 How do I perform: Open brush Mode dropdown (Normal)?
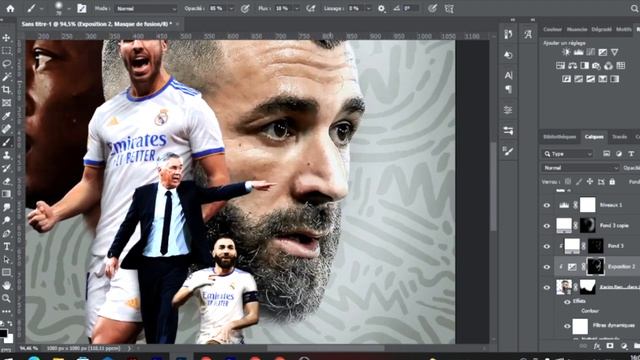point(145,9)
